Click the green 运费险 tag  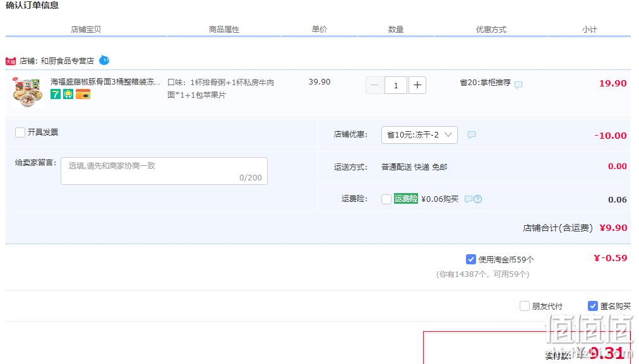406,198
